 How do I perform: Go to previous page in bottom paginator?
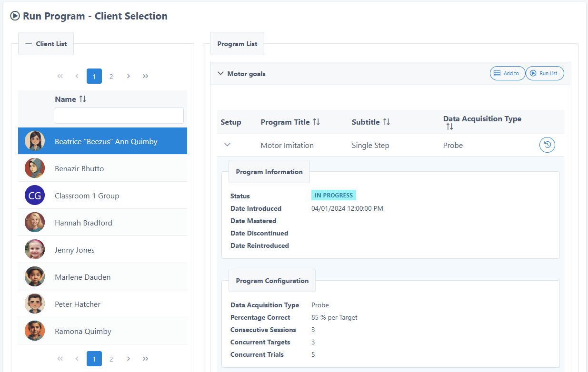pyautogui.click(x=77, y=359)
